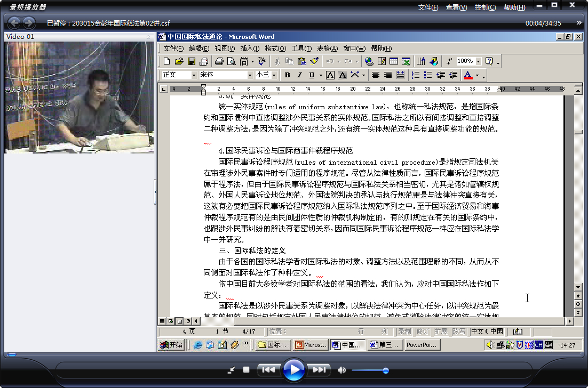This screenshot has height=388, width=588.
Task: Toggle Bold formatting
Action: [x=287, y=75]
